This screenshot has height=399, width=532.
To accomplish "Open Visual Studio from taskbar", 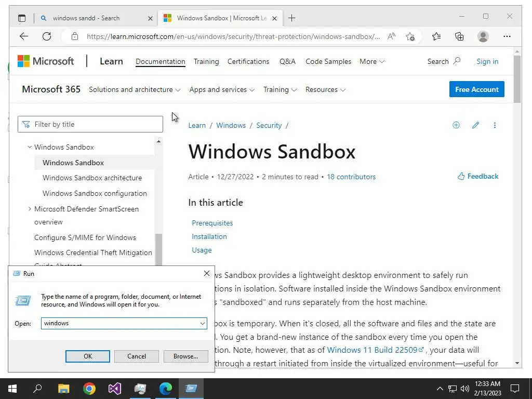I will [115, 389].
